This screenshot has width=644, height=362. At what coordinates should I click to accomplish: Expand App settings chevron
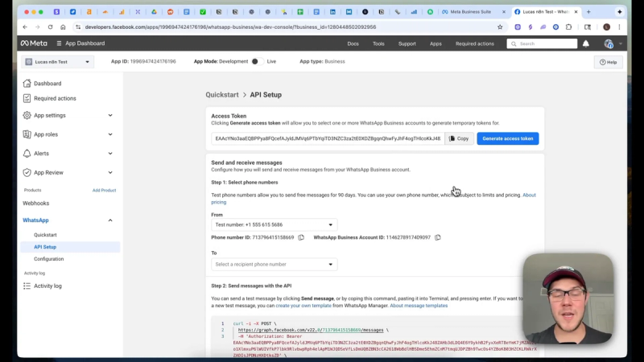coord(110,115)
